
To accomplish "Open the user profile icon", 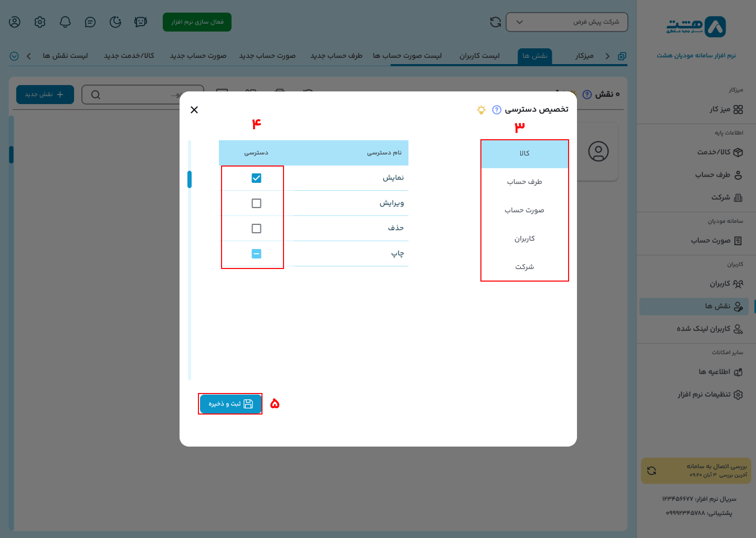I will (x=14, y=22).
